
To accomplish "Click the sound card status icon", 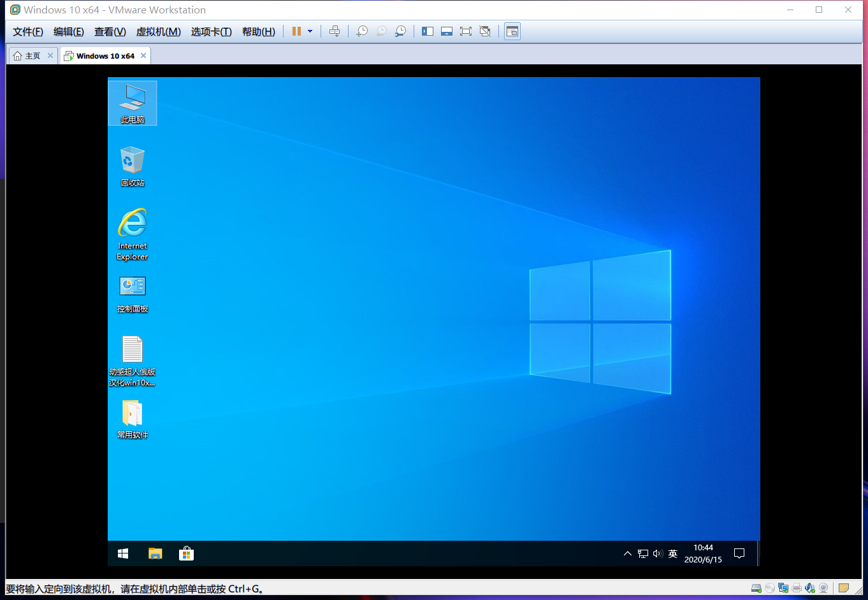I will point(810,589).
